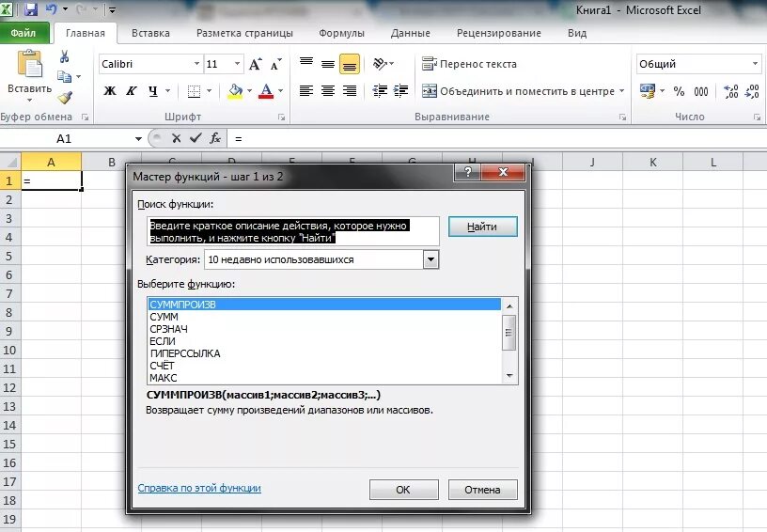Image resolution: width=767 pixels, height=532 pixels.
Task: Toggle bold Ж formatting
Action: coord(110,91)
